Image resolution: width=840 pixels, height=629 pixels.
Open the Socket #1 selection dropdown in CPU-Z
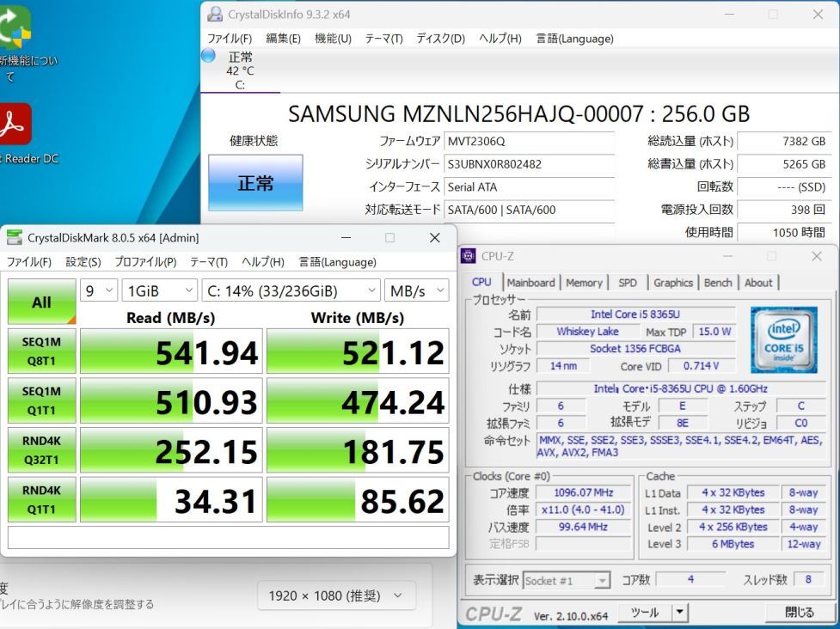coord(567,579)
